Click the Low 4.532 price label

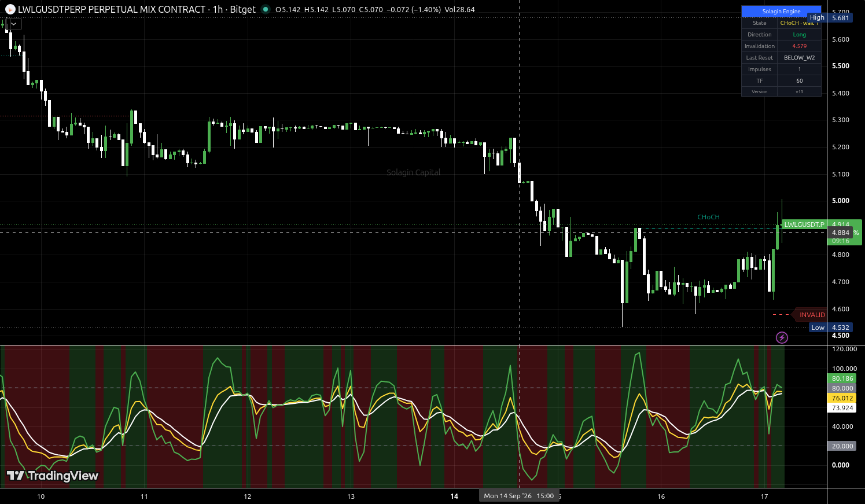[x=830, y=328]
